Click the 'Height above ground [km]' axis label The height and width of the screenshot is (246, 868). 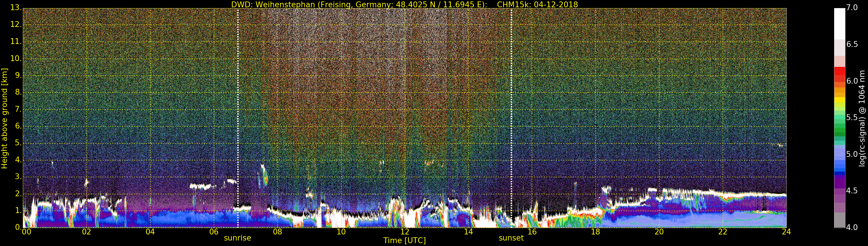[x=4, y=118]
